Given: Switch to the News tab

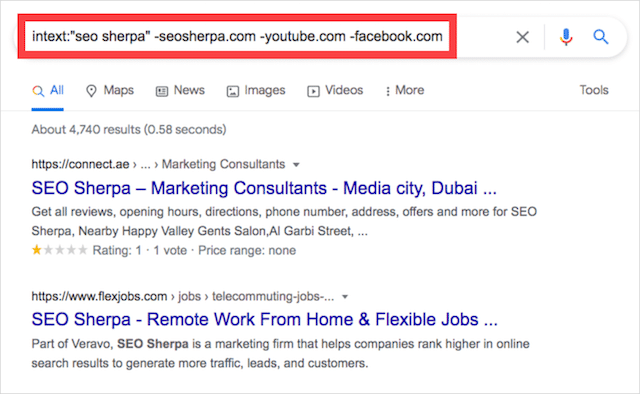Looking at the screenshot, I should 180,91.
